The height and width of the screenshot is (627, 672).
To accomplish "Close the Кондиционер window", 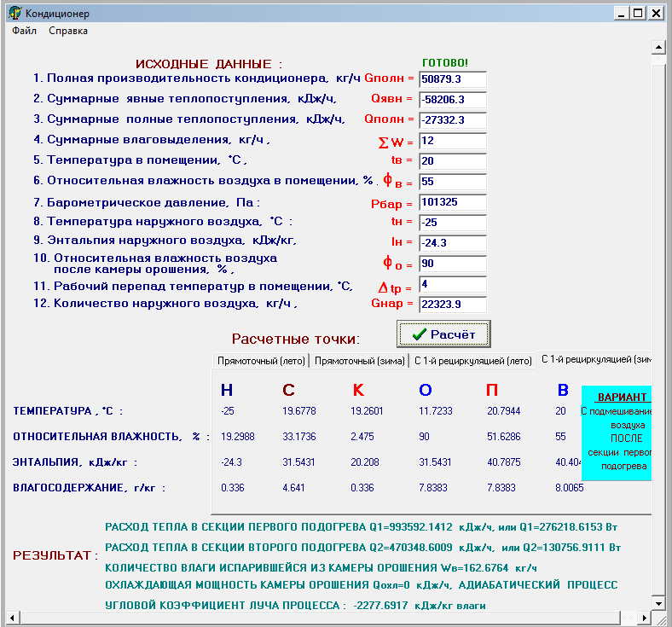I will coord(656,14).
